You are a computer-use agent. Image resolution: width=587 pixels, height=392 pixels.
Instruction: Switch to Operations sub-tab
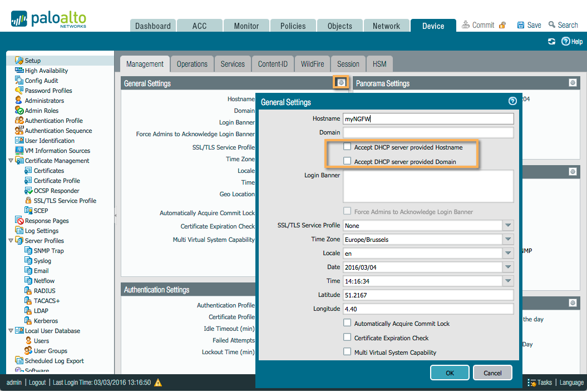192,64
